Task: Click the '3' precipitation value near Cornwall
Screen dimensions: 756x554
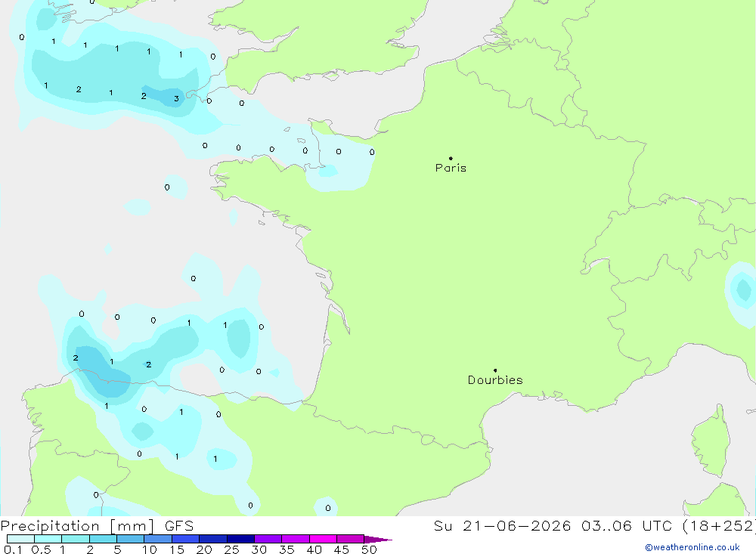Action: [176, 99]
